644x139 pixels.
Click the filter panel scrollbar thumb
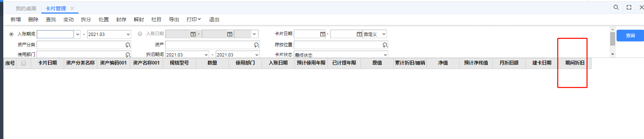point(612,39)
